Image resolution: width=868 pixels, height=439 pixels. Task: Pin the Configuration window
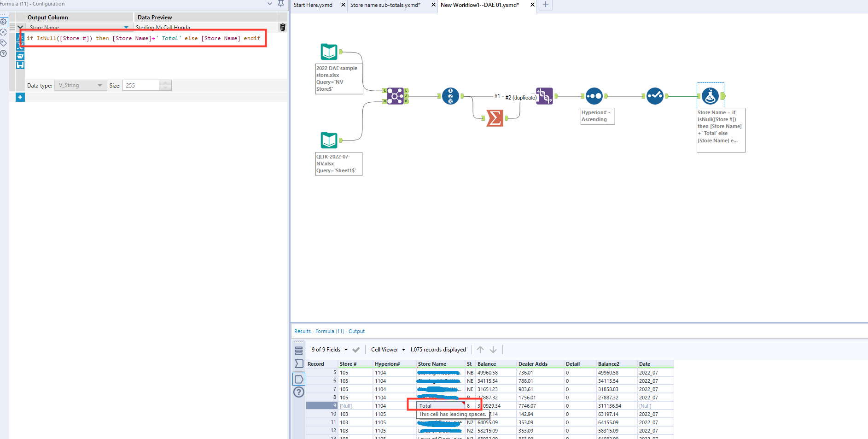coord(281,4)
